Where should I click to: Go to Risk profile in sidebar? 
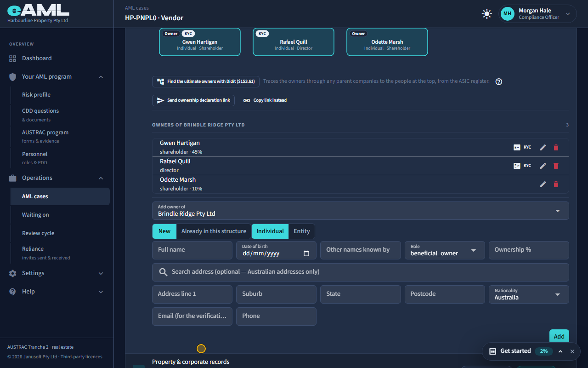tap(36, 95)
